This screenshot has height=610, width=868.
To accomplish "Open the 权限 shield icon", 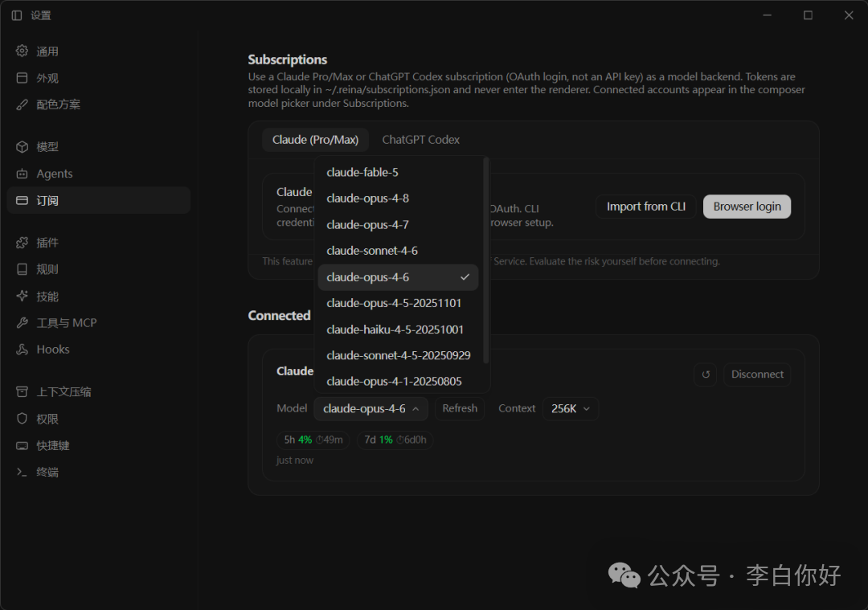I will 22,419.
